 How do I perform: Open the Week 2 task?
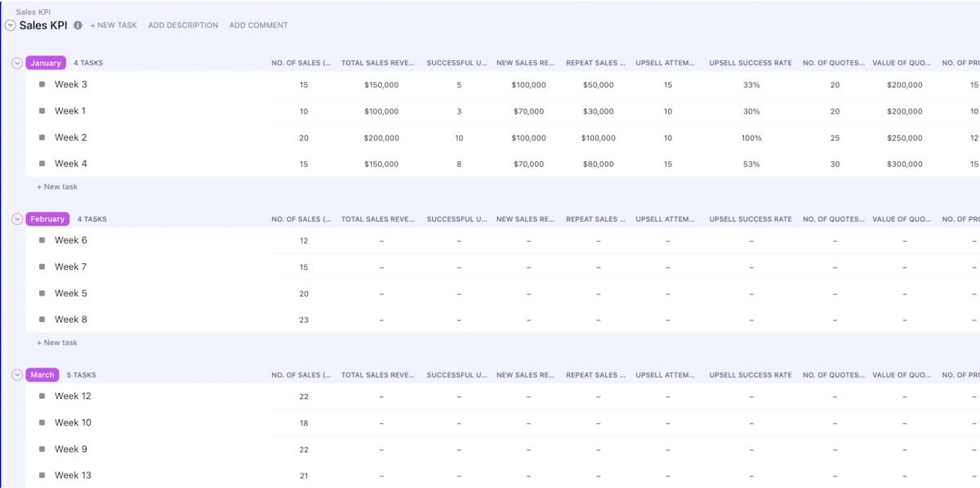[71, 137]
